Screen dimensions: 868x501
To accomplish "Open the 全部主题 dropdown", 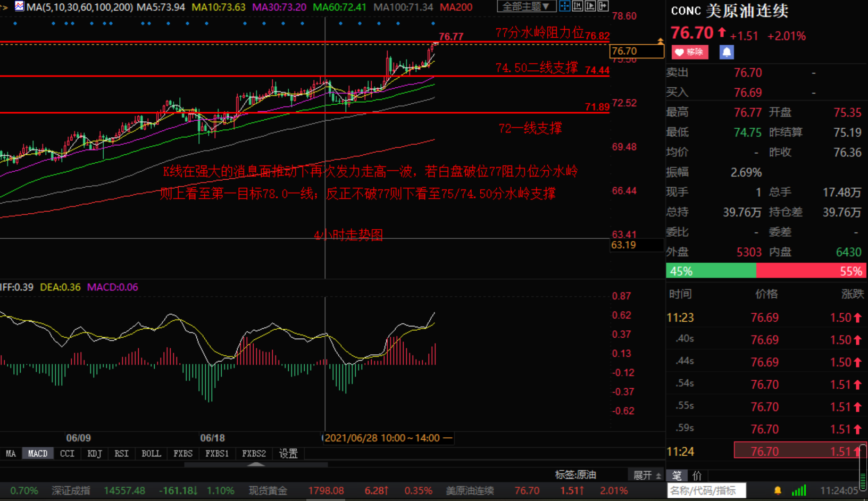I will click(x=526, y=6).
